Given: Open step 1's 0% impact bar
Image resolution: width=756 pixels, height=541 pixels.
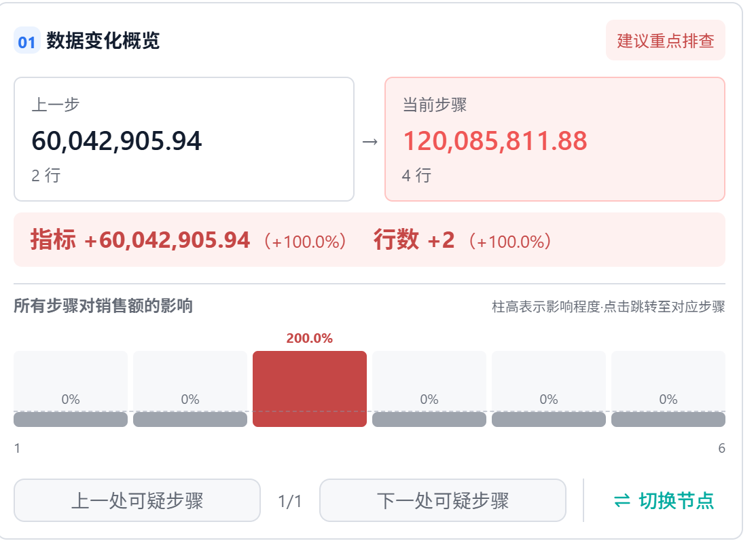Looking at the screenshot, I should [71, 389].
